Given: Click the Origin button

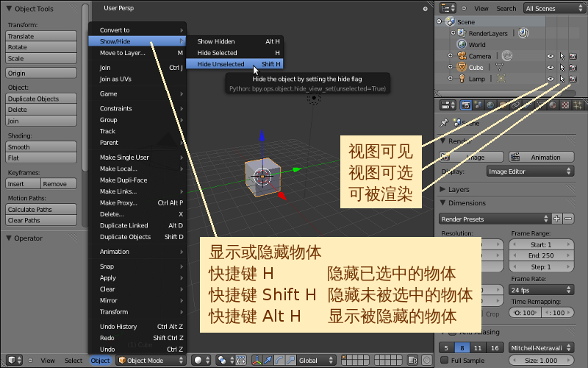Looking at the screenshot, I should (41, 73).
